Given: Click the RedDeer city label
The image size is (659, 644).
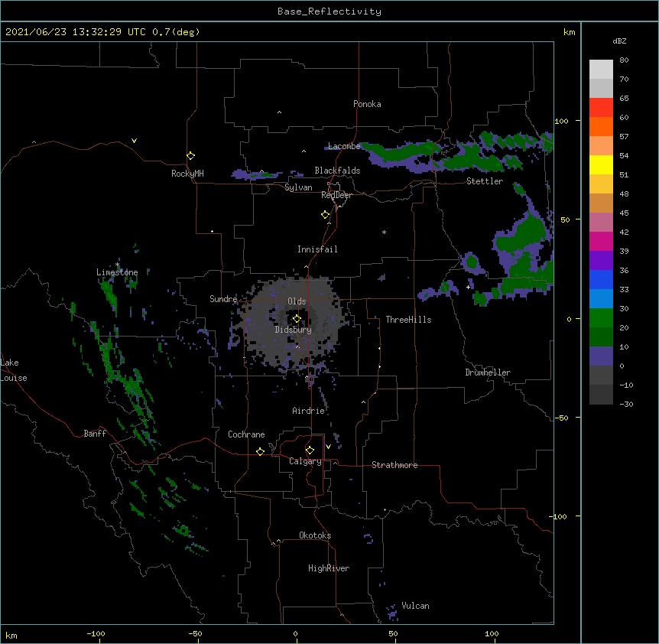Looking at the screenshot, I should coord(336,195).
